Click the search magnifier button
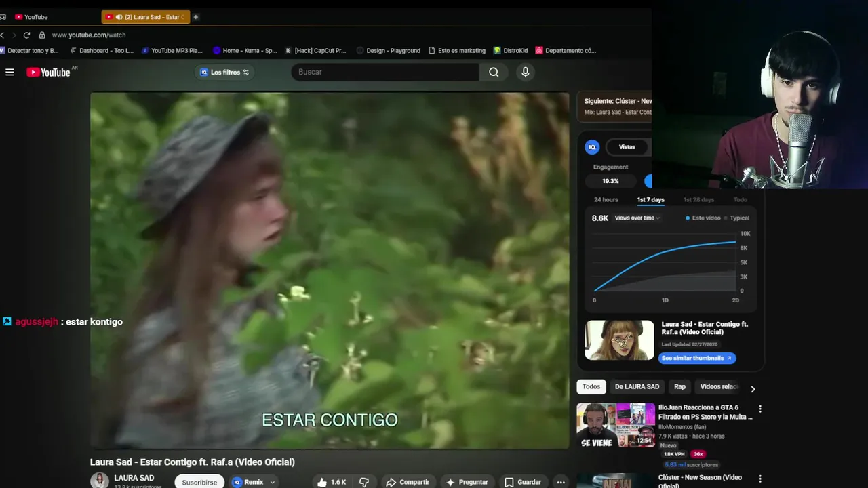Viewport: 868px width, 488px height. (x=494, y=72)
